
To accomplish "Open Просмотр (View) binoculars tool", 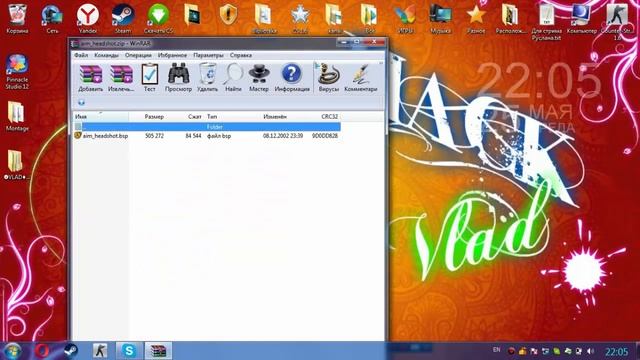I will [x=178, y=78].
